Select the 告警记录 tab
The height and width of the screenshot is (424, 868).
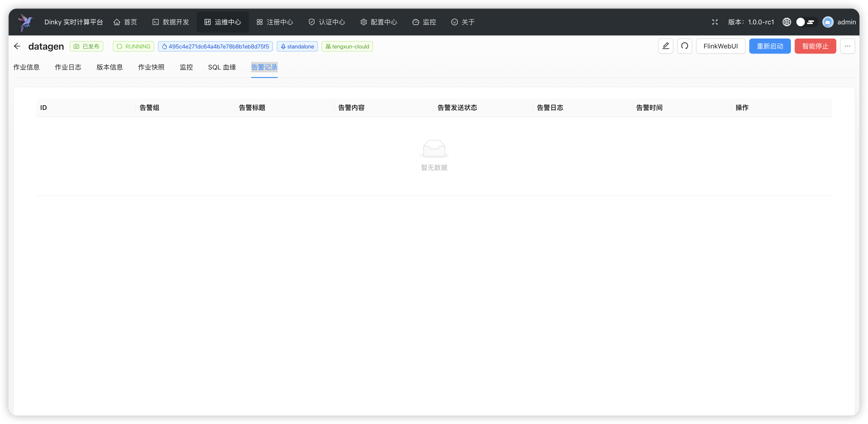coord(264,67)
